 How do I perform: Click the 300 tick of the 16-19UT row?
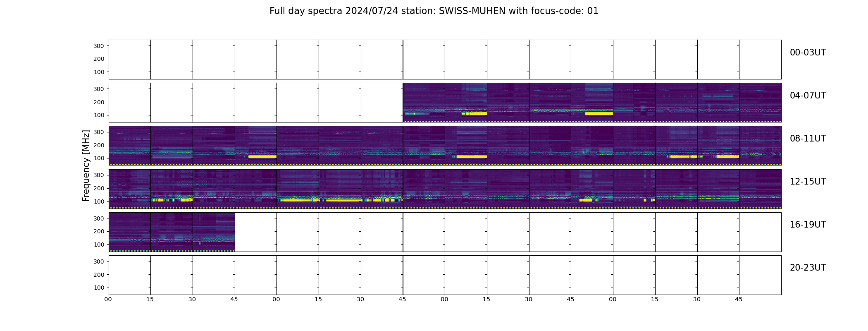click(99, 218)
